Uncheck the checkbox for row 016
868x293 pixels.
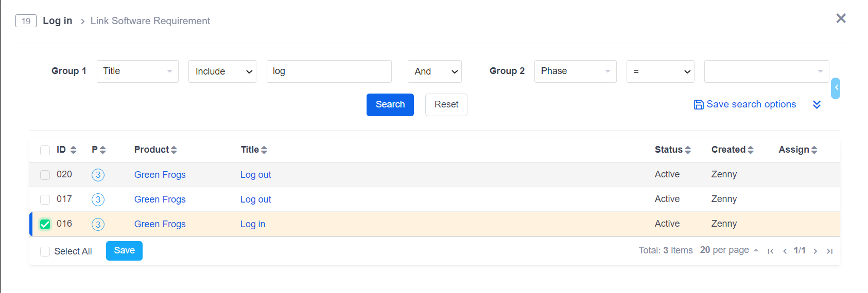pyautogui.click(x=45, y=224)
